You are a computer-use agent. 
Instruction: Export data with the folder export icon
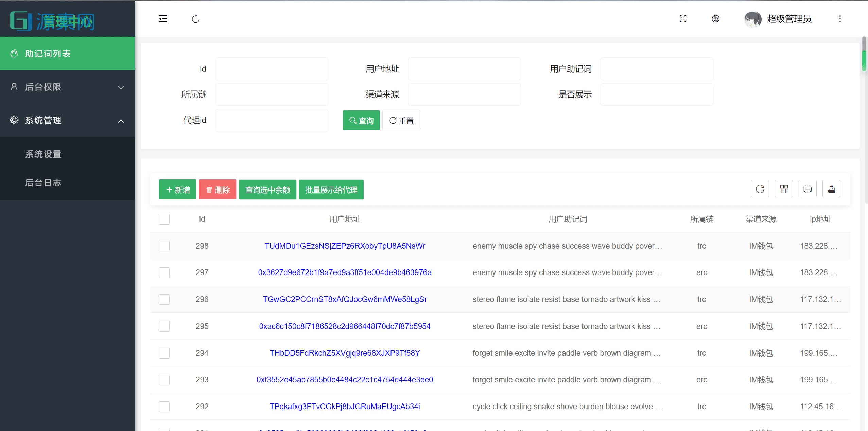(x=832, y=188)
